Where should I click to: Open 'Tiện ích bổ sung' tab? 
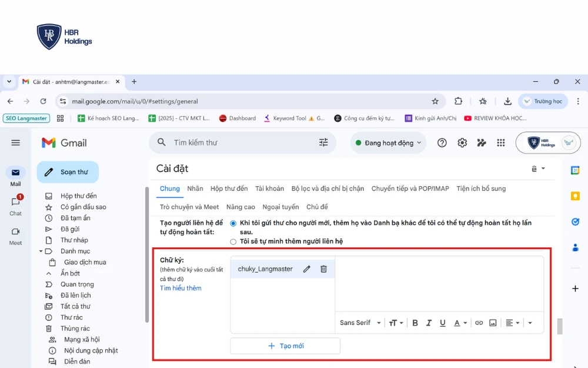(481, 188)
